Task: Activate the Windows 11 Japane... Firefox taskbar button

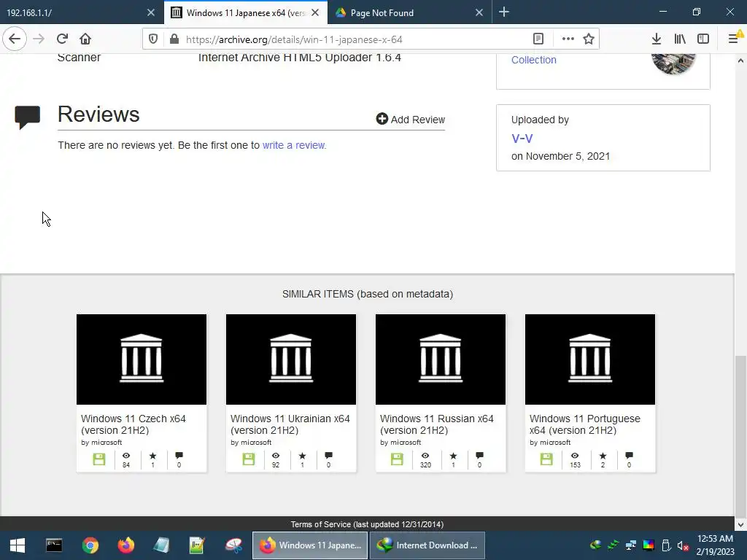Action: (309, 545)
